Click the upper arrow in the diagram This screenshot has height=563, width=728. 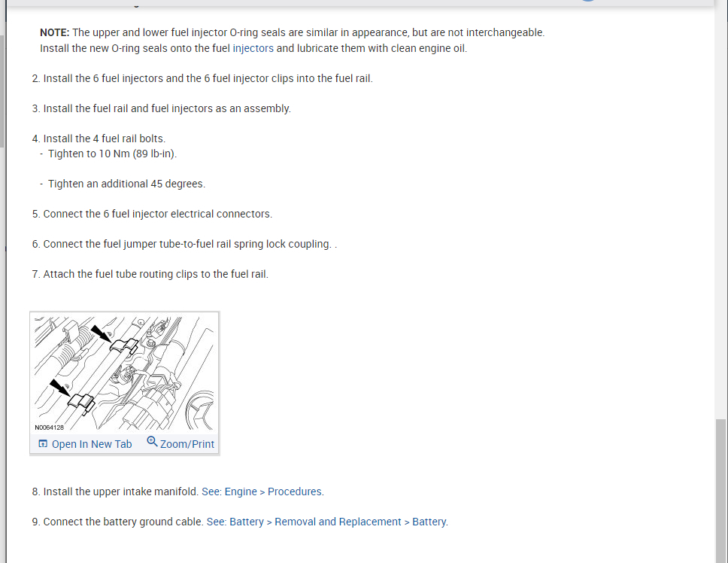click(x=101, y=334)
